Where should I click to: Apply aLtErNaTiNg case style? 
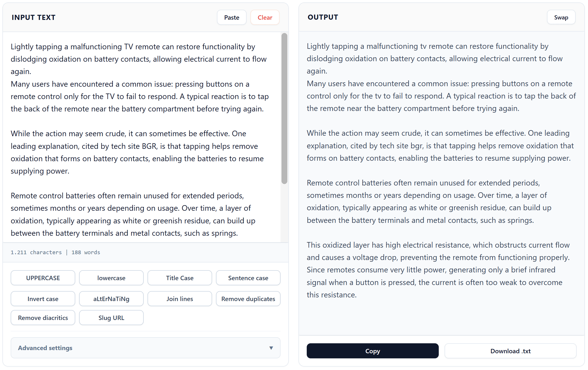[x=111, y=299]
